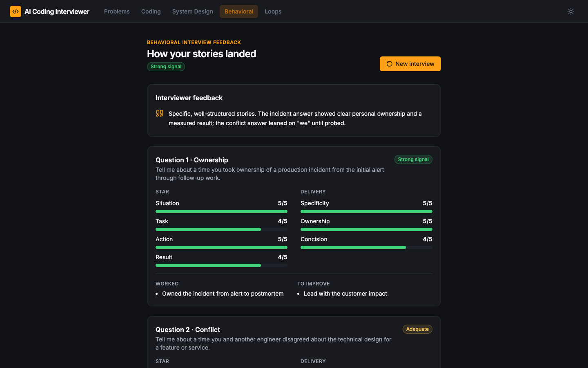Click the Result 4/5 score value

pyautogui.click(x=283, y=257)
